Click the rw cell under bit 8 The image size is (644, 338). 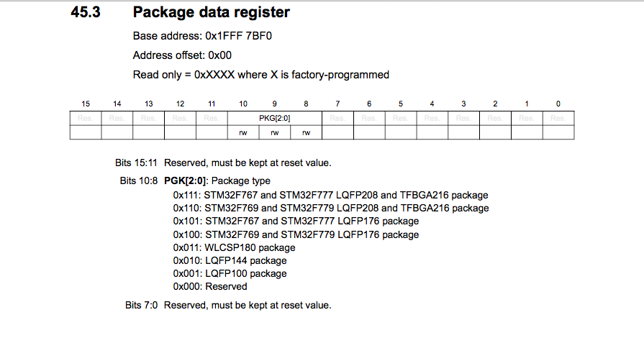307,132
